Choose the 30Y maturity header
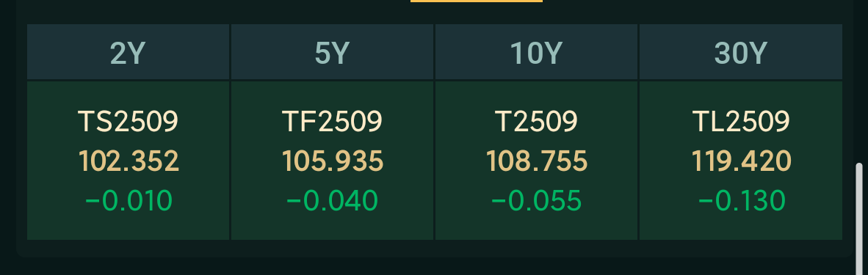The width and height of the screenshot is (868, 275). coord(741,52)
